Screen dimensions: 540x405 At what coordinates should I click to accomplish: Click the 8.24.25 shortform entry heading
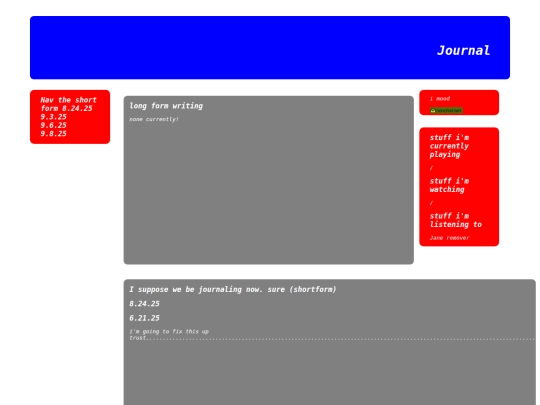(x=144, y=304)
